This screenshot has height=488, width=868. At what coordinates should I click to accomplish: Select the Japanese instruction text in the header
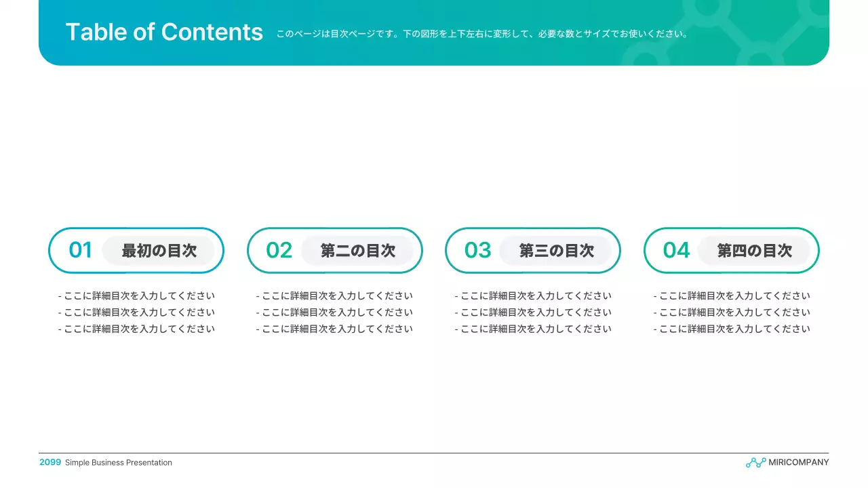tap(481, 33)
